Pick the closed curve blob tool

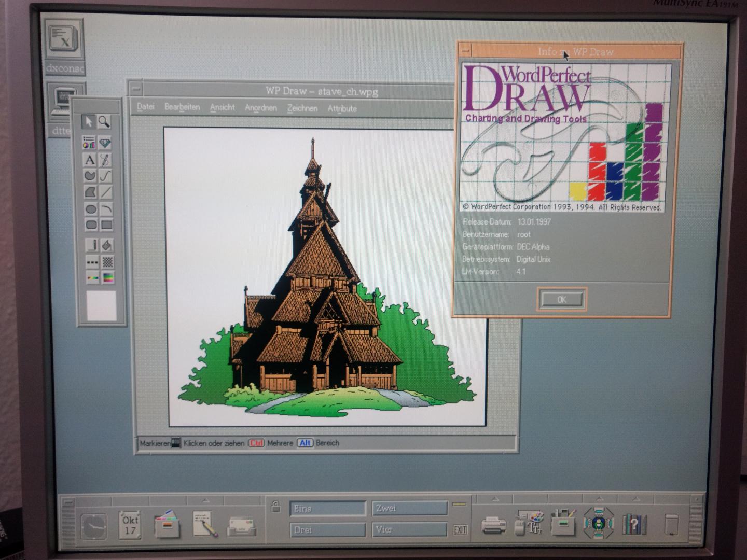click(90, 176)
